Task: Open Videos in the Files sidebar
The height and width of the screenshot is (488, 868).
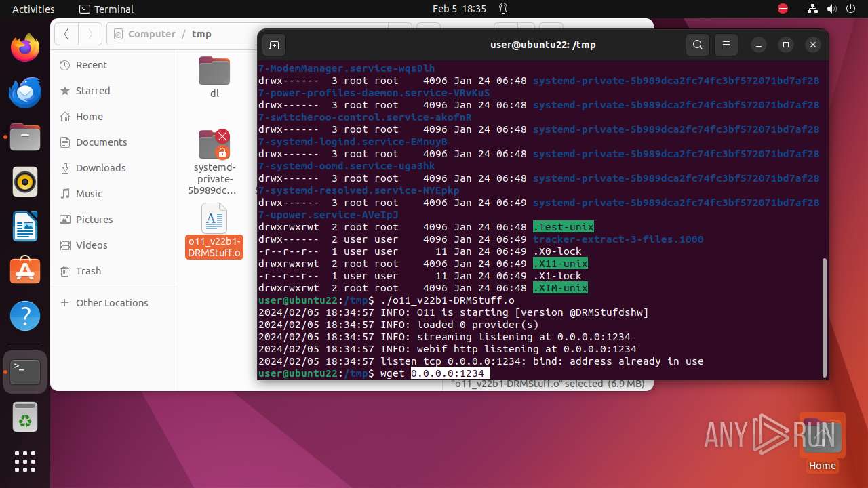Action: tap(114, 245)
